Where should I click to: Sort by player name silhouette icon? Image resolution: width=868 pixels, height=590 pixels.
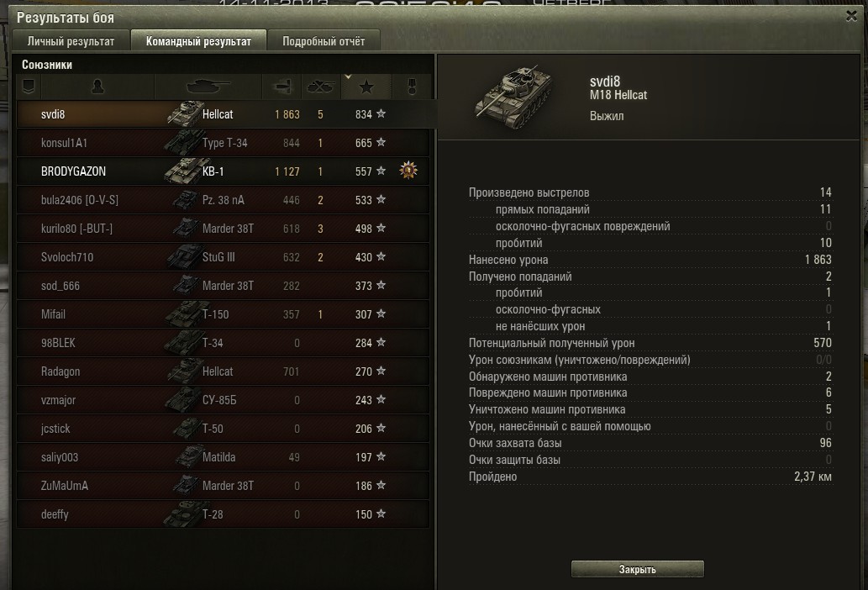point(98,87)
